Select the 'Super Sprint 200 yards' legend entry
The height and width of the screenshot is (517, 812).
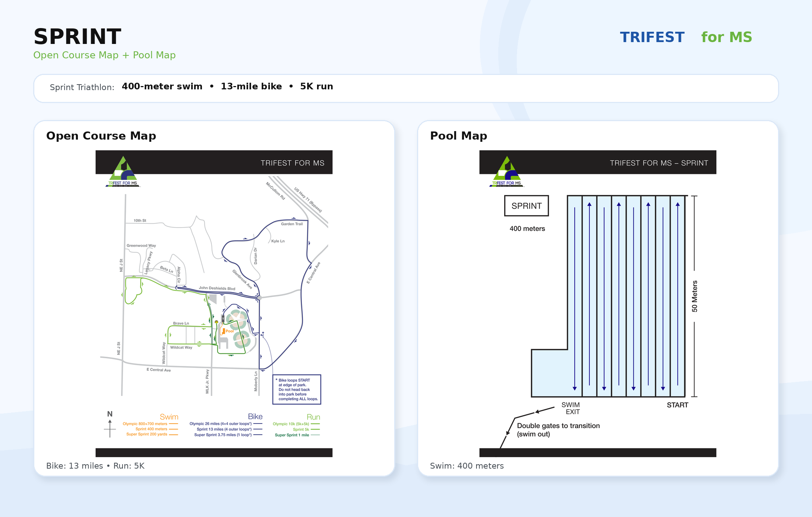click(147, 434)
